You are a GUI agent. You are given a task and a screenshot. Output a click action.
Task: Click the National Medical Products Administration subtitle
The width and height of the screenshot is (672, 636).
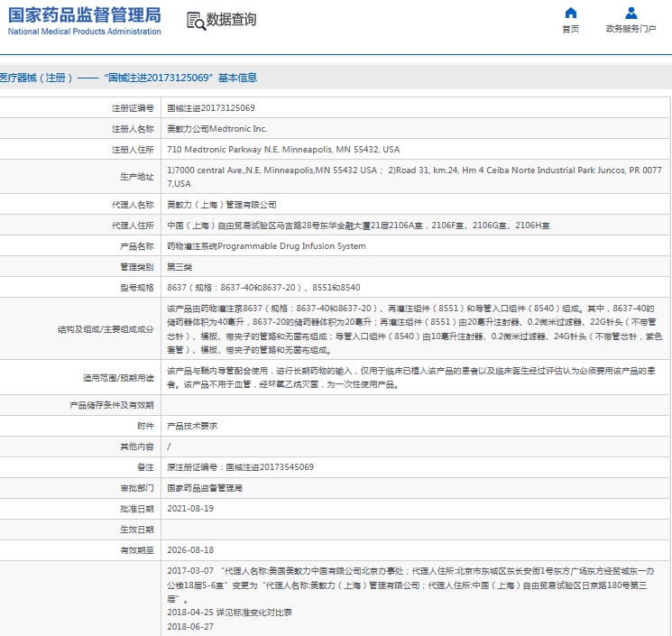pyautogui.click(x=85, y=32)
